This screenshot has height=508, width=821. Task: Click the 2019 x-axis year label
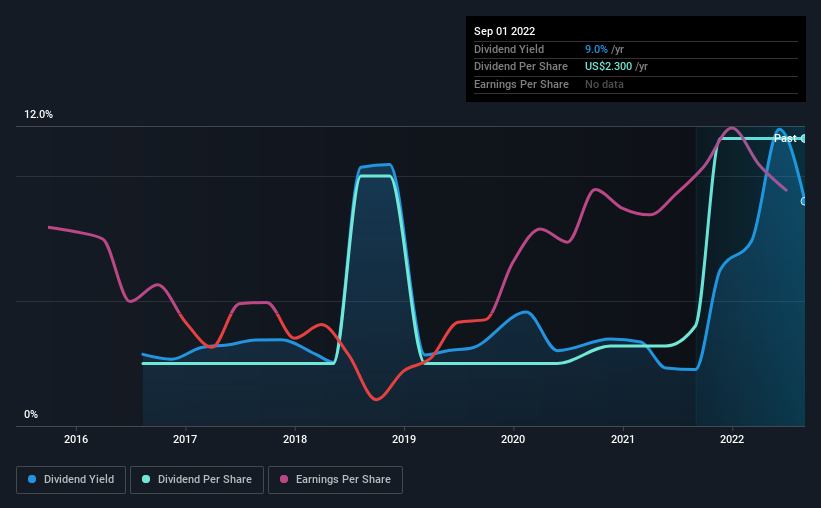click(404, 439)
